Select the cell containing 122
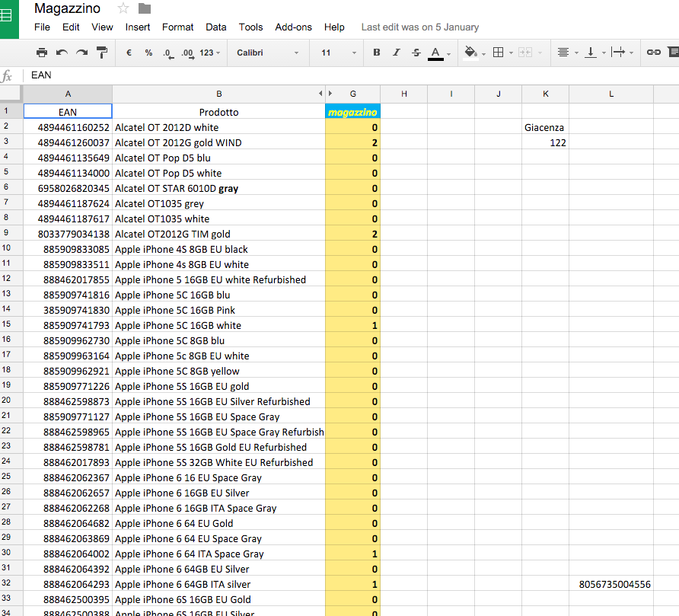 tap(546, 142)
